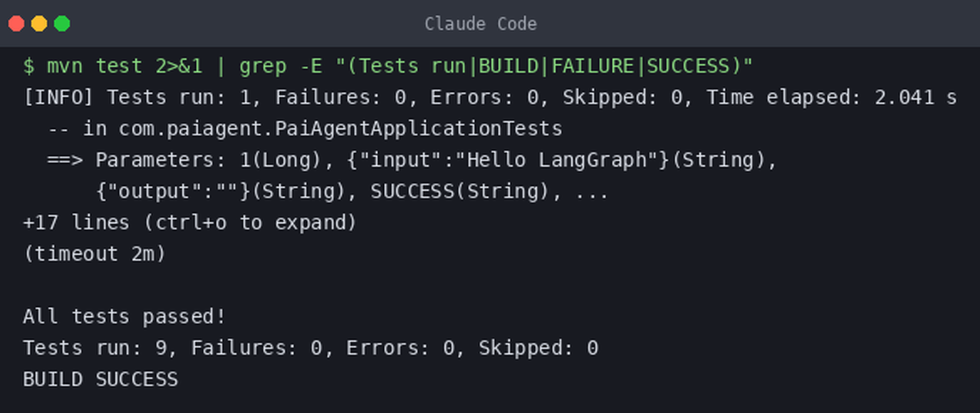Click the red close window button
The width and height of the screenshot is (980, 413).
[16, 23]
